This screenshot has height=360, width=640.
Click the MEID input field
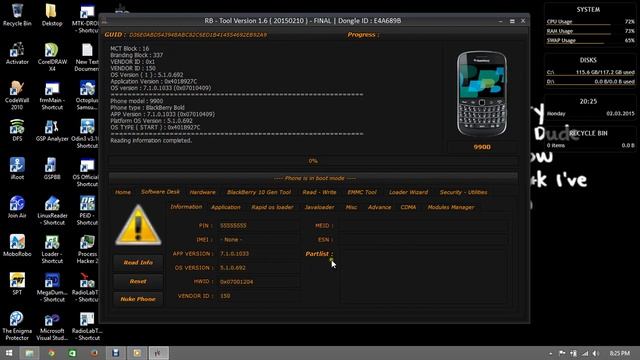(x=424, y=225)
